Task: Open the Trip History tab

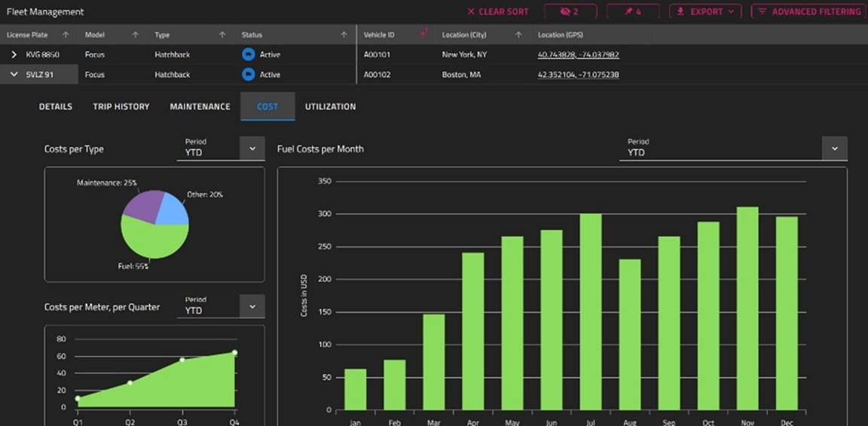Action: coord(121,107)
